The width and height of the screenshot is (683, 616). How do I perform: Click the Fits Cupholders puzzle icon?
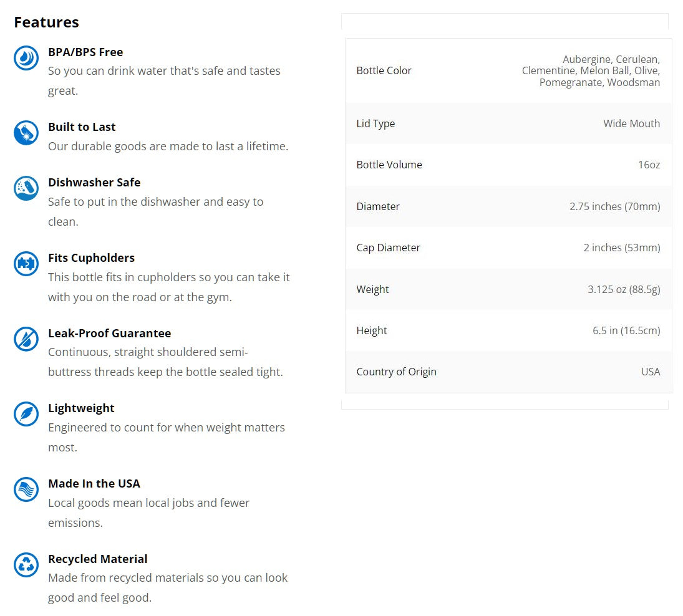26,263
